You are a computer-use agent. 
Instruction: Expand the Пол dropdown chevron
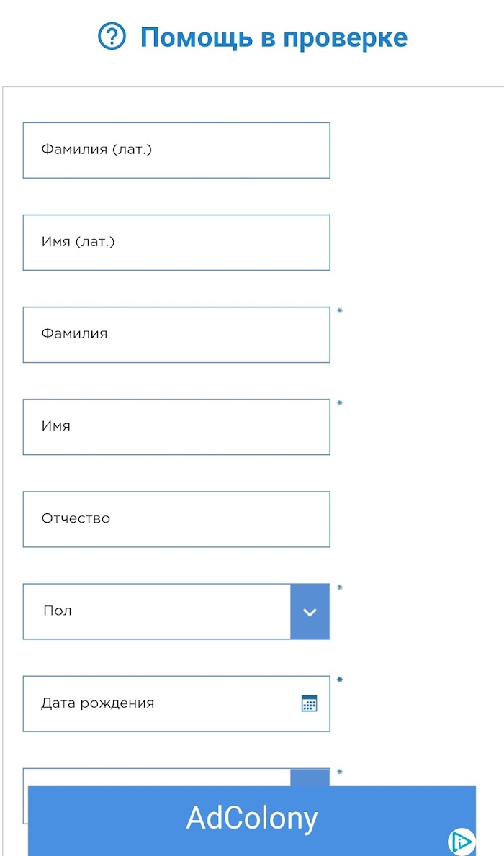(310, 611)
